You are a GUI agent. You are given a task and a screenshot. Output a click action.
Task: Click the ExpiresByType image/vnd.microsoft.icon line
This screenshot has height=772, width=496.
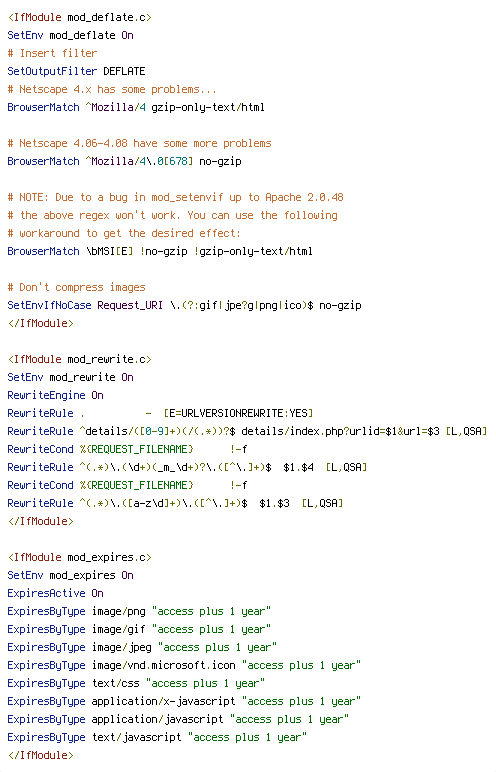point(184,666)
